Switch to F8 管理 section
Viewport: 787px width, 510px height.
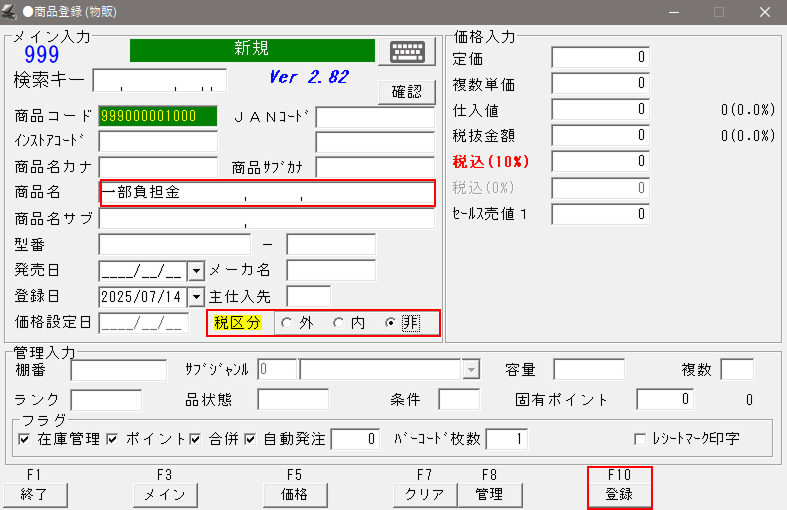pos(489,494)
